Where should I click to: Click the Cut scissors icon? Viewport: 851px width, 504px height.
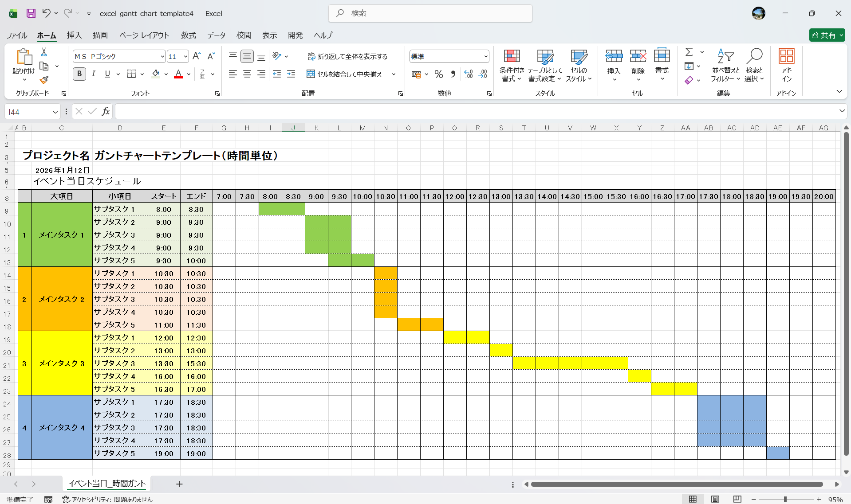coord(44,52)
